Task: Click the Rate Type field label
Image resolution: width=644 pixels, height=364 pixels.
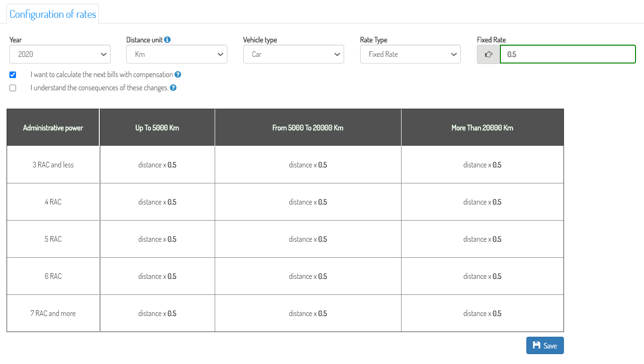Action: [x=374, y=40]
